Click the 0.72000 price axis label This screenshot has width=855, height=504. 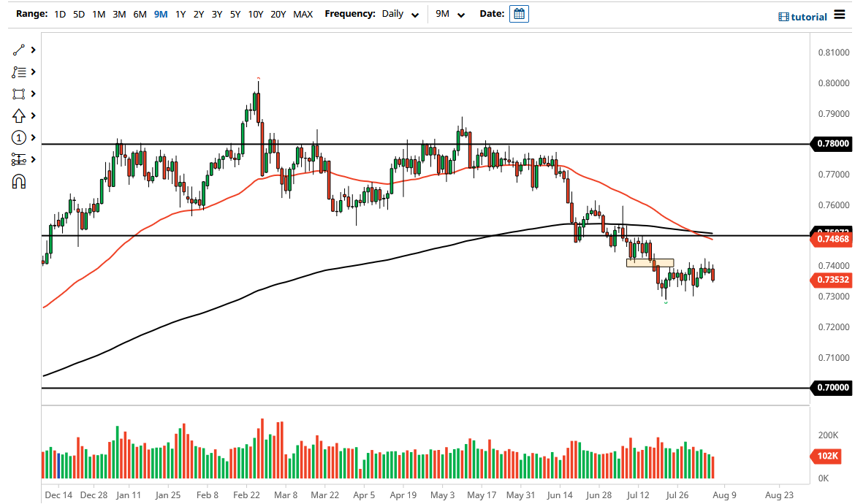[834, 327]
